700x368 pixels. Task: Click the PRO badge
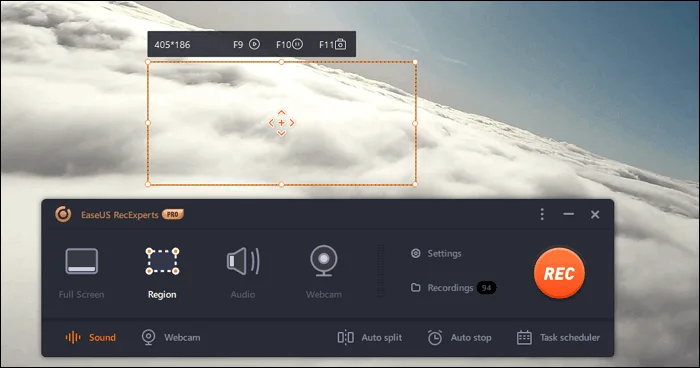point(173,214)
